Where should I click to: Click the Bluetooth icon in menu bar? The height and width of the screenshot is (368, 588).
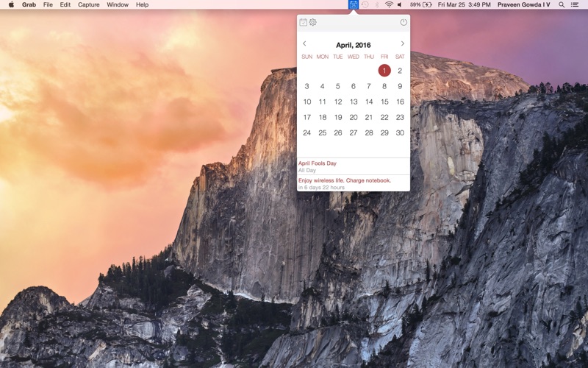(377, 4)
